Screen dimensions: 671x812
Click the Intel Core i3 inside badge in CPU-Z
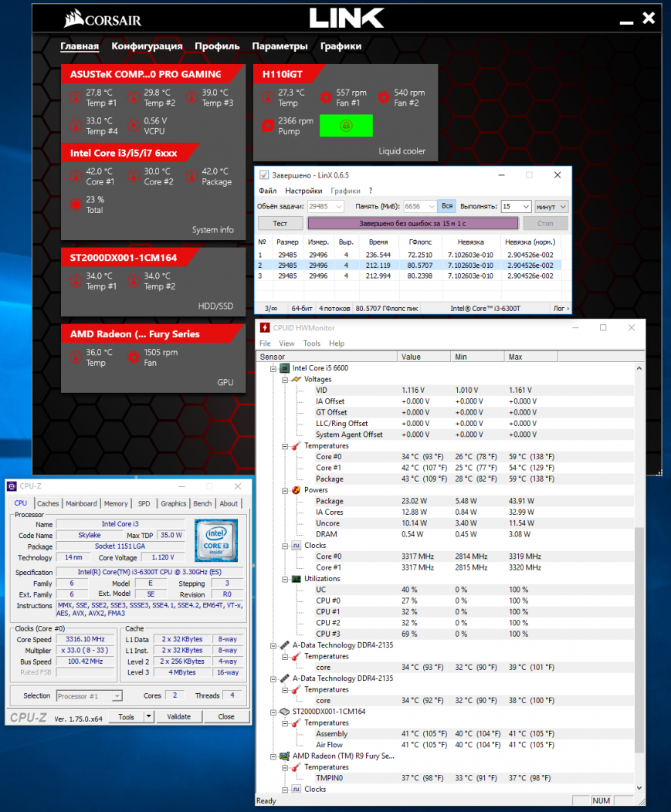216,540
